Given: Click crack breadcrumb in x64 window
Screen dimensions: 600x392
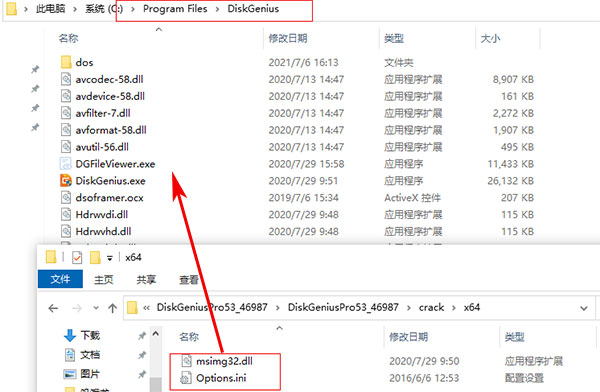Looking at the screenshot, I should click(431, 307).
